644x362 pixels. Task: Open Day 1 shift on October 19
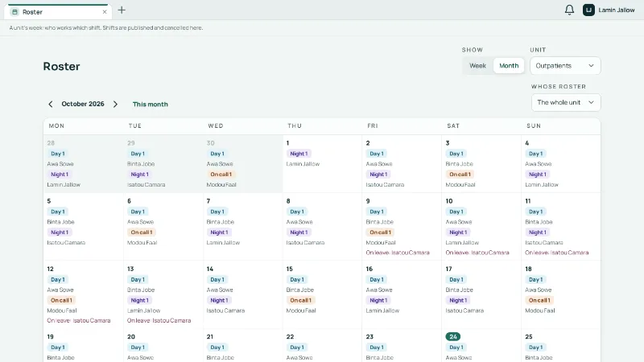click(x=57, y=348)
